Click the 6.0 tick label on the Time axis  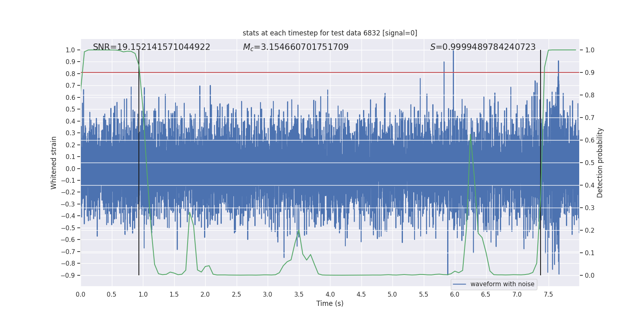455,294
